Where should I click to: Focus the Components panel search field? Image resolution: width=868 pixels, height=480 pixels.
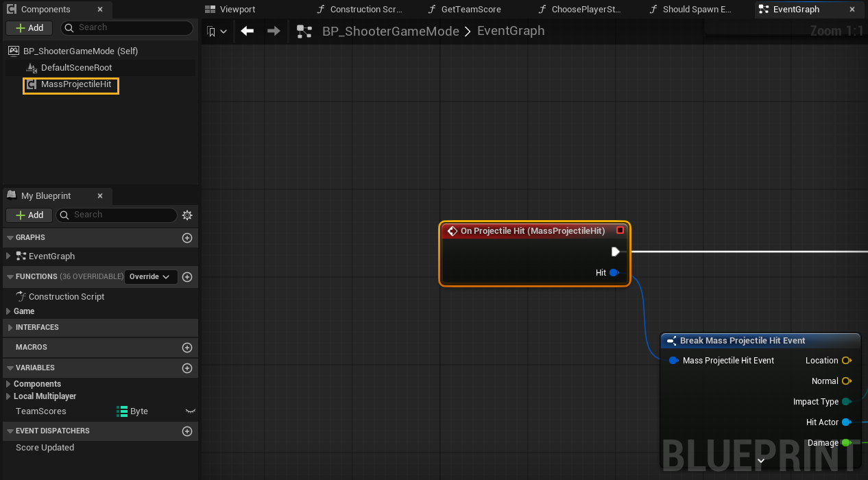[x=127, y=27]
